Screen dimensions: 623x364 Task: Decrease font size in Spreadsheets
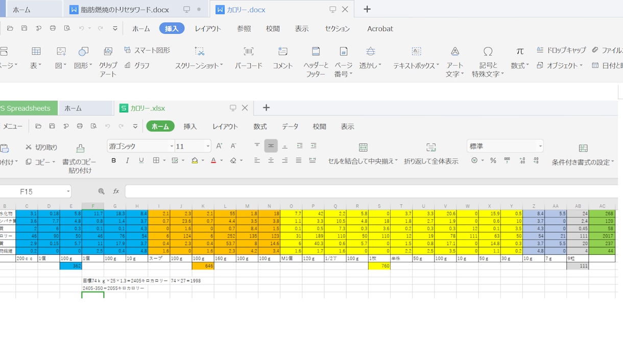(x=233, y=146)
